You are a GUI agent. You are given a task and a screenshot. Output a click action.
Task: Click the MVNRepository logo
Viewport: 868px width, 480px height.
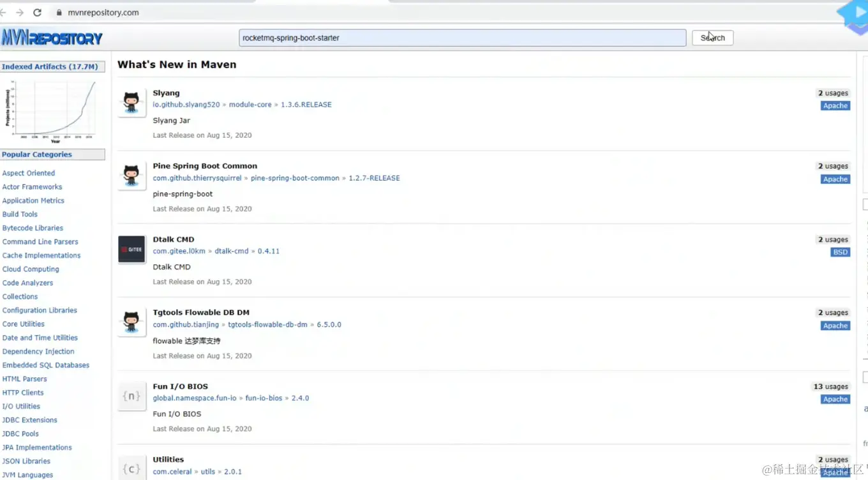point(52,38)
